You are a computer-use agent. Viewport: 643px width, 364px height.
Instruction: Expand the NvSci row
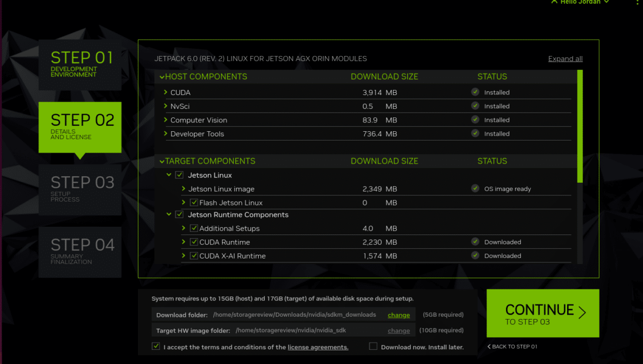[165, 106]
